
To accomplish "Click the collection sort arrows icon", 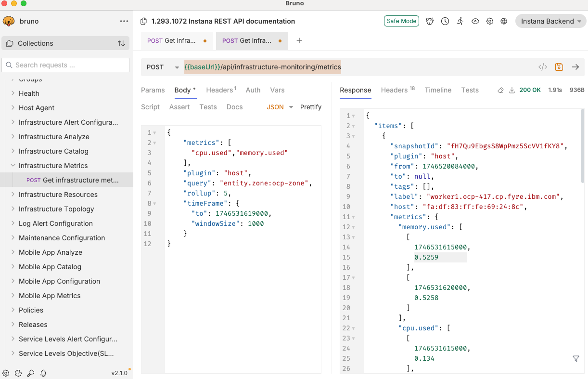I will [x=121, y=43].
